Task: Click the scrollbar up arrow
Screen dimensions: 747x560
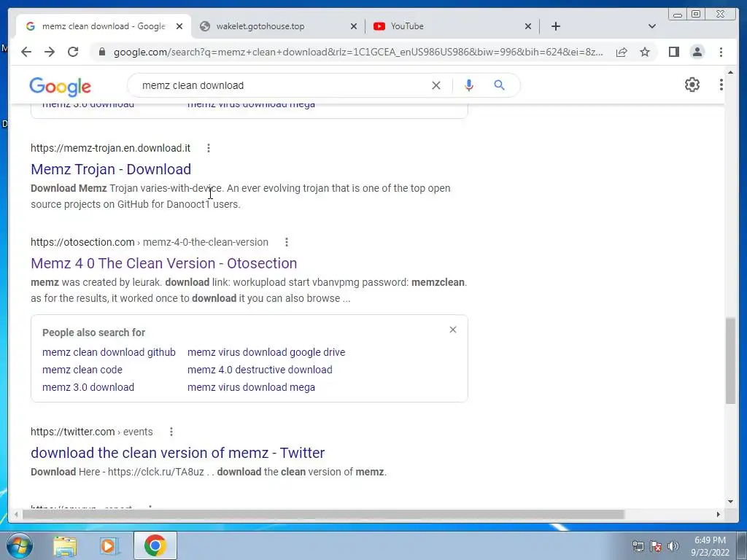Action: click(x=730, y=72)
